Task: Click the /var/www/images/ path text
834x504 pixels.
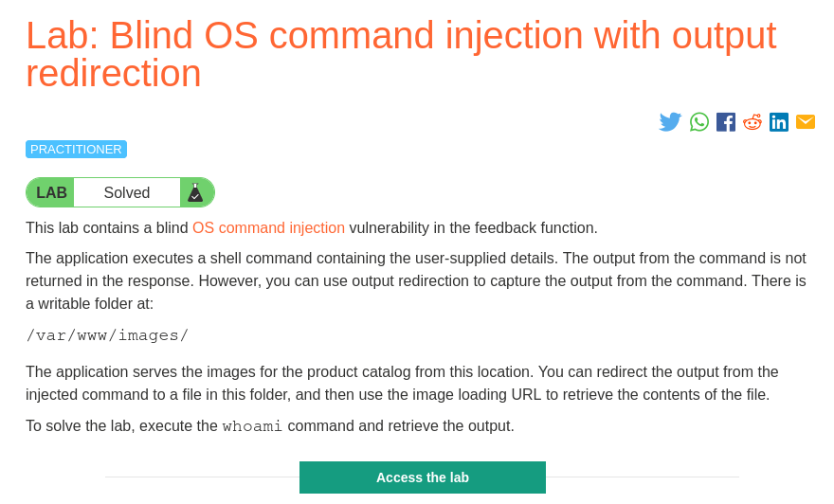Action: click(107, 335)
